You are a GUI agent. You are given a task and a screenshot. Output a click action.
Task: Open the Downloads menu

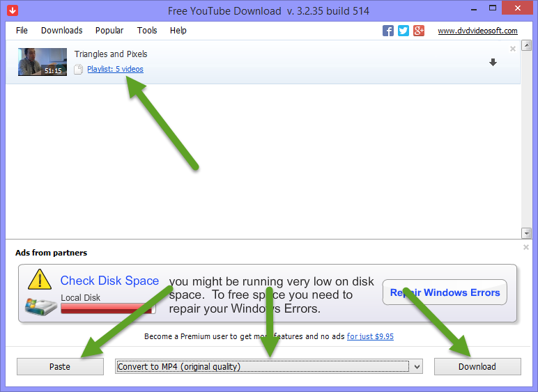pos(62,31)
